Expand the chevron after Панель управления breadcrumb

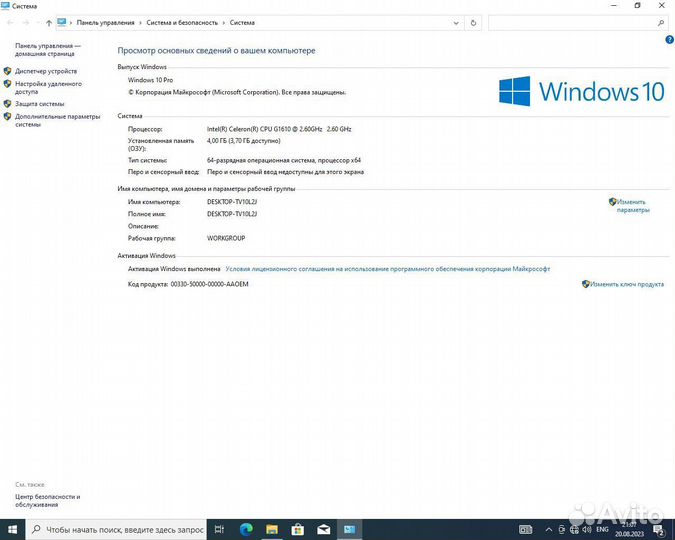(140, 23)
